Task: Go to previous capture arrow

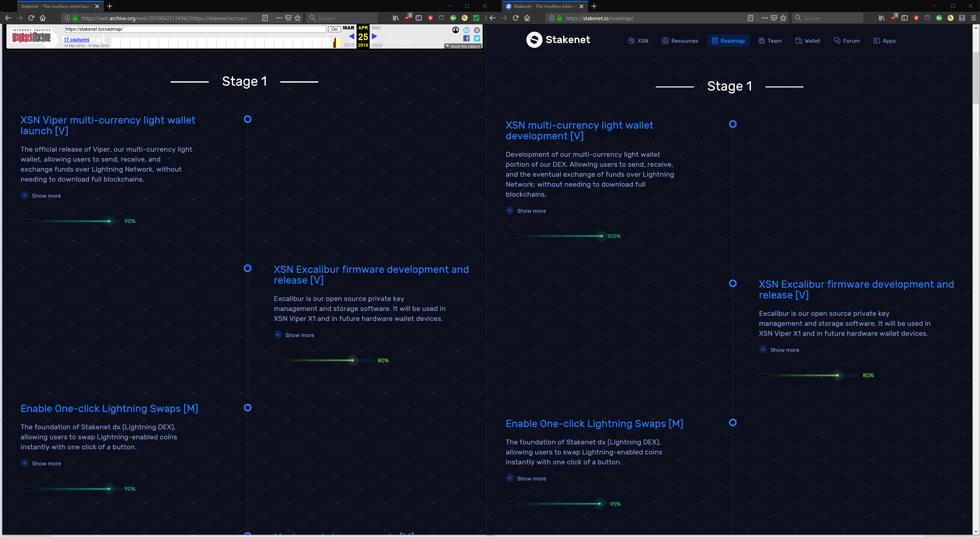Action: (x=351, y=37)
